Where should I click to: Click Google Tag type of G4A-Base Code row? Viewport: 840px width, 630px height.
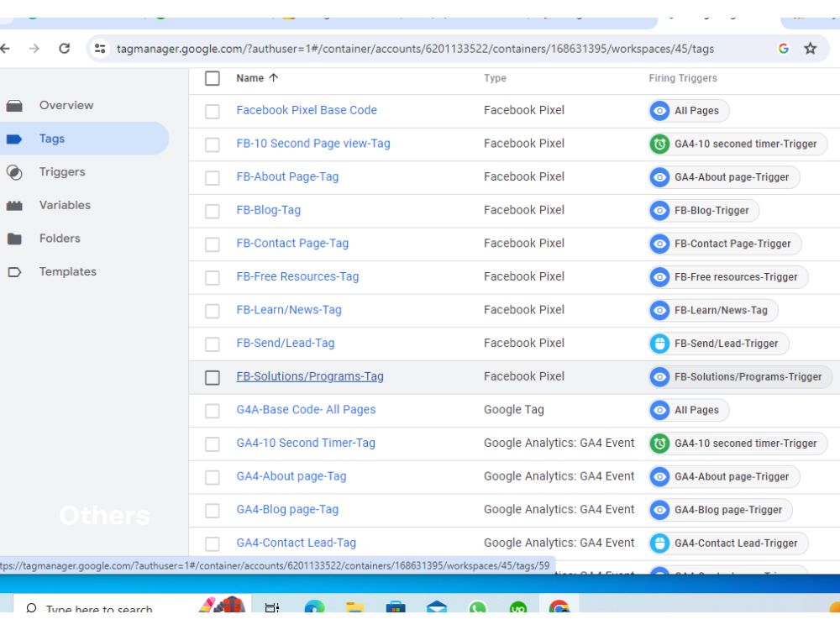pyautogui.click(x=513, y=410)
